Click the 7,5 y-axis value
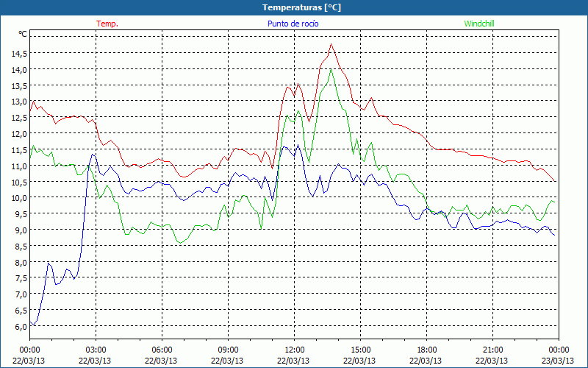Screen dimensions: 588x368 pos(21,278)
